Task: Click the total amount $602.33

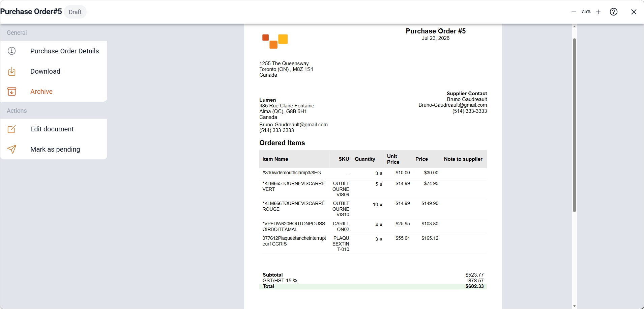Action: 474,286
